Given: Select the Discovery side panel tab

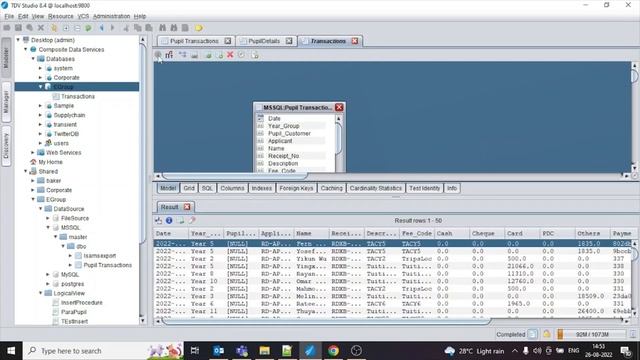Looking at the screenshot, I should (6, 146).
